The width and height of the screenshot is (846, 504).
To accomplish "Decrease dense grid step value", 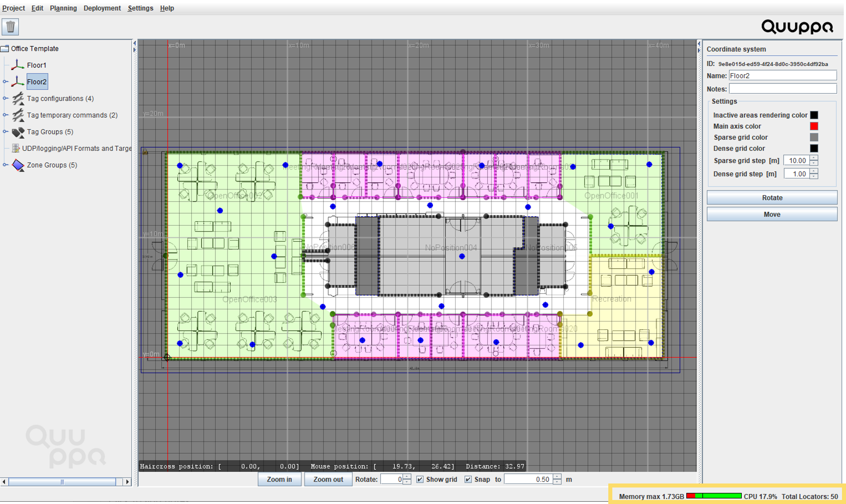I will (x=814, y=177).
